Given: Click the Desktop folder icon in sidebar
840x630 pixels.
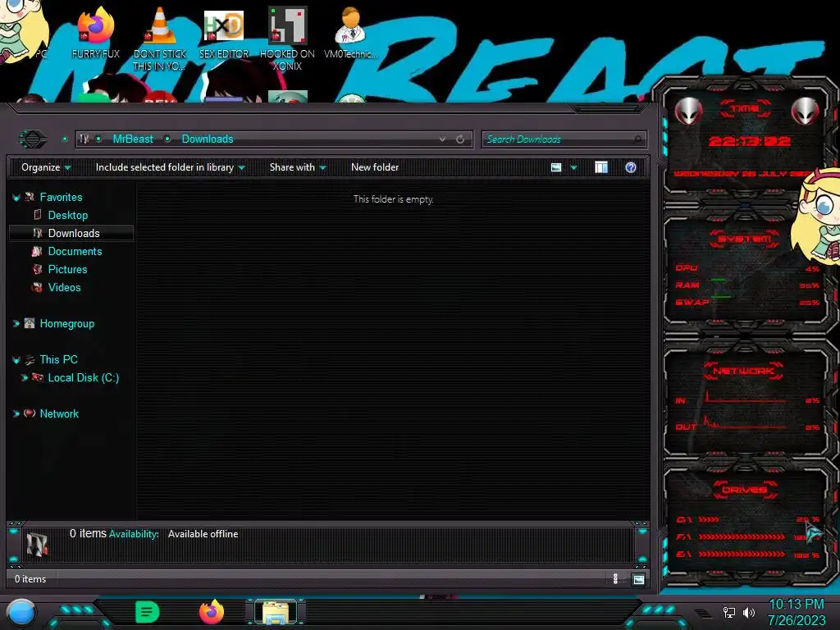Looking at the screenshot, I should [x=38, y=215].
